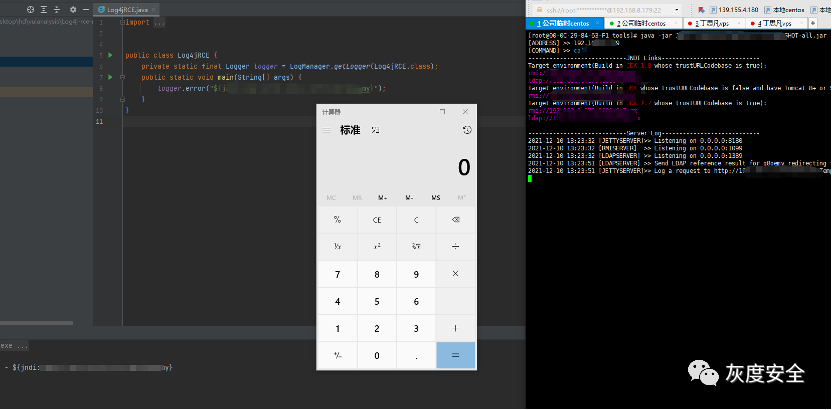Click the ${jndi: console output line
Viewport: 832px width, 410px height.
pos(92,367)
